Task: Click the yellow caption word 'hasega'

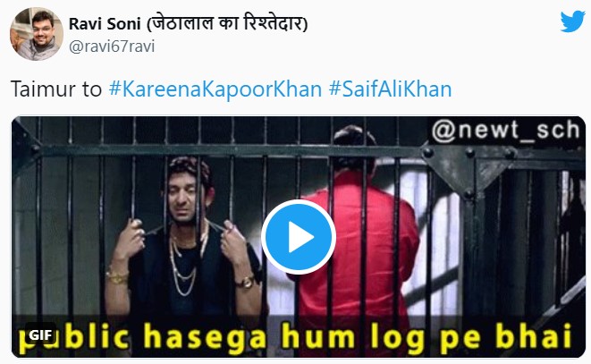Action: click(x=206, y=337)
